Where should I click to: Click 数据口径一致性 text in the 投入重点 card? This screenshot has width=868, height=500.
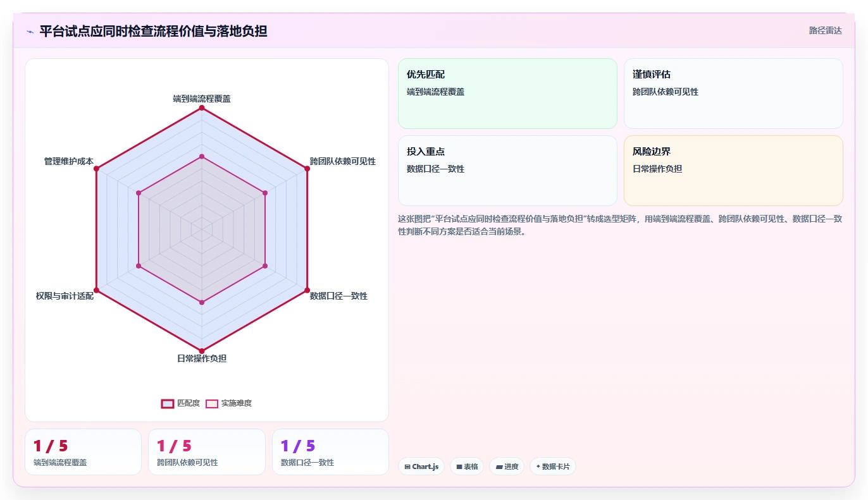click(x=435, y=169)
